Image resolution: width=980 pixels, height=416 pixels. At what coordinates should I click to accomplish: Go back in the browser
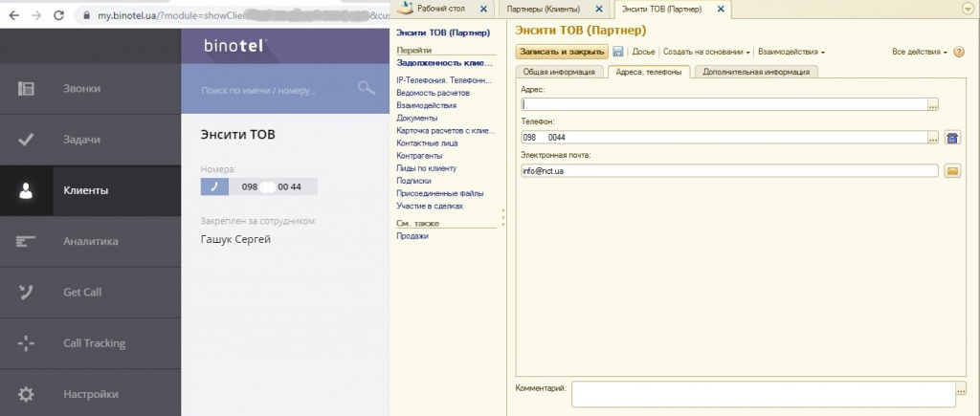[x=13, y=15]
